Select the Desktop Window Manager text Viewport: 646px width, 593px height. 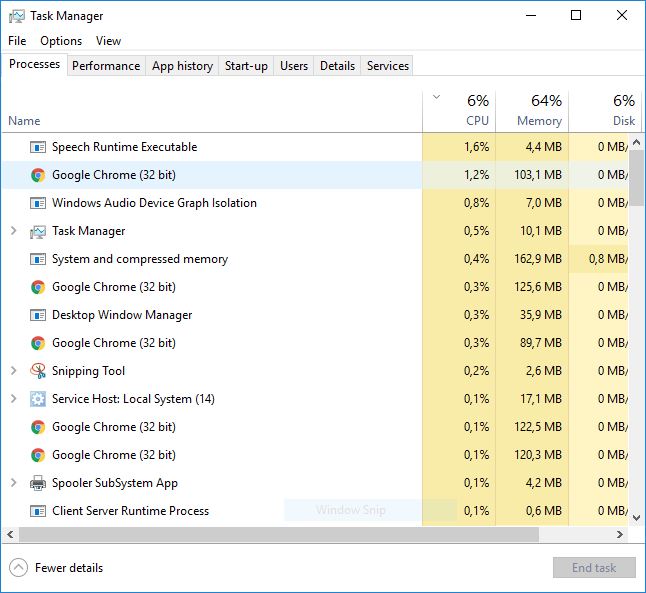122,315
